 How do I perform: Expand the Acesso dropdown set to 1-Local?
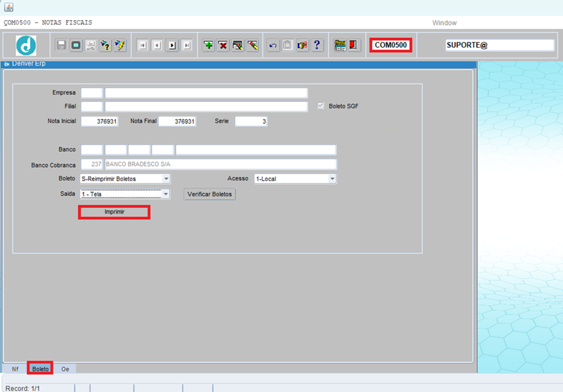[x=332, y=179]
